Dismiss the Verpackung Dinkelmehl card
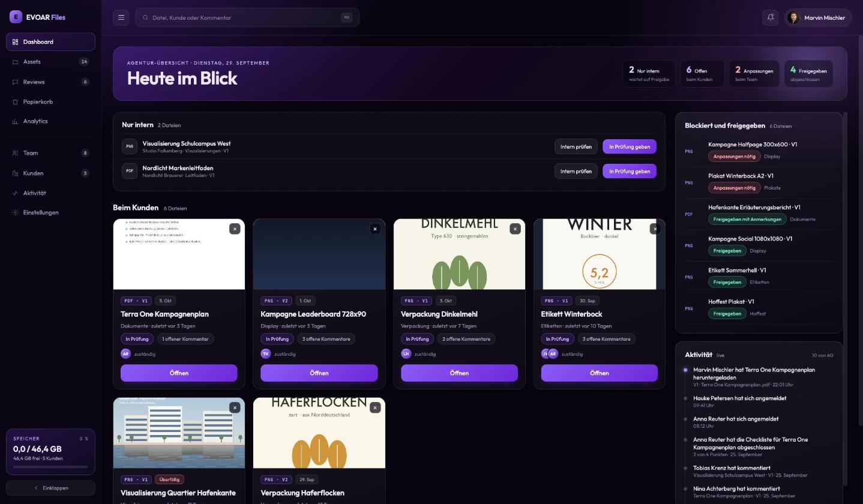The height and width of the screenshot is (504, 863). coord(515,229)
